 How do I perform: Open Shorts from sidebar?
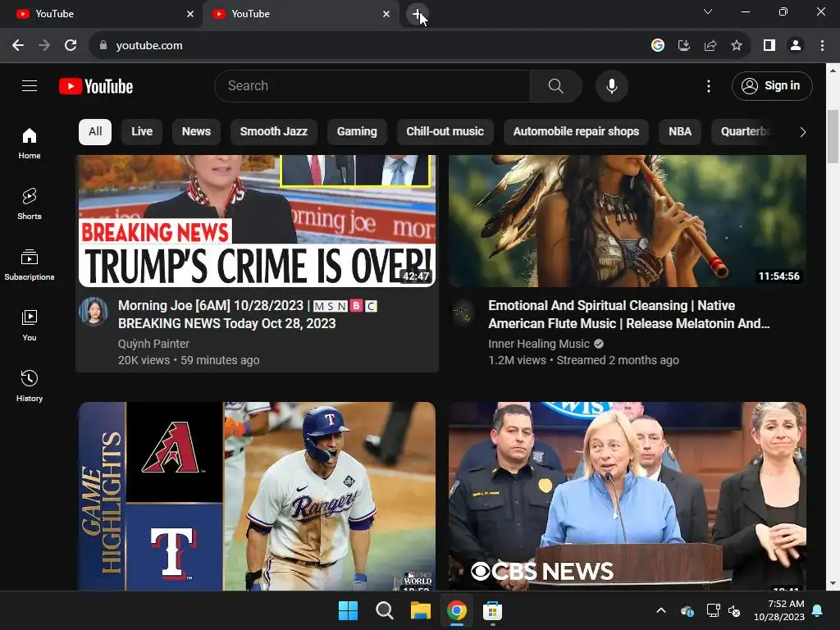30,204
